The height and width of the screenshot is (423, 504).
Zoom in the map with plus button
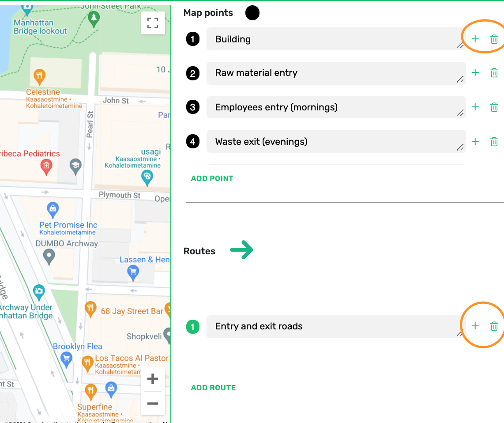pos(153,379)
